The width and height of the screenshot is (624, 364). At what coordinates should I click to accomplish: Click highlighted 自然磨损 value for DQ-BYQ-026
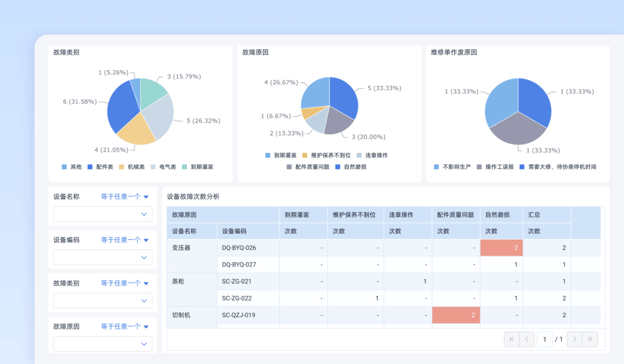click(x=502, y=248)
